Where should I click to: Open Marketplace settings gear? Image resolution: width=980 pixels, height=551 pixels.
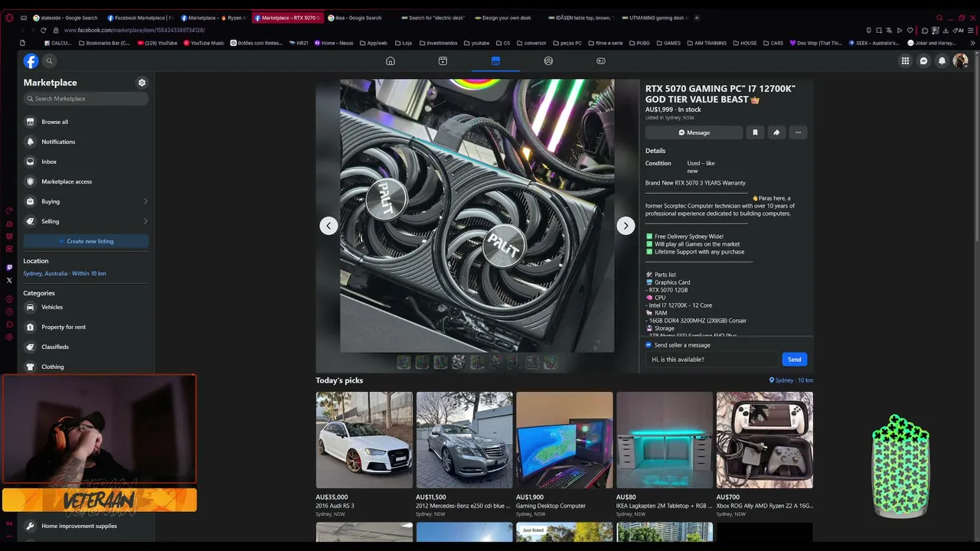(x=142, y=83)
